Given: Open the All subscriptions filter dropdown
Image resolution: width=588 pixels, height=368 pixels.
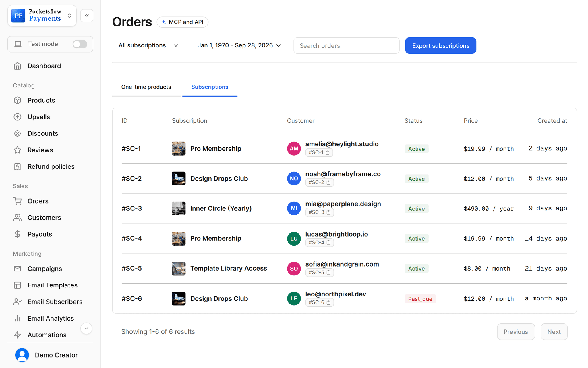Looking at the screenshot, I should tap(148, 45).
